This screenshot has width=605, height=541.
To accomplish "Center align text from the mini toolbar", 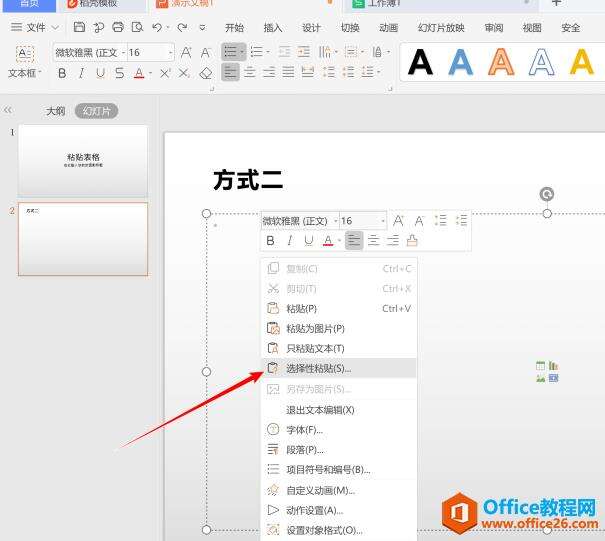I will [373, 241].
